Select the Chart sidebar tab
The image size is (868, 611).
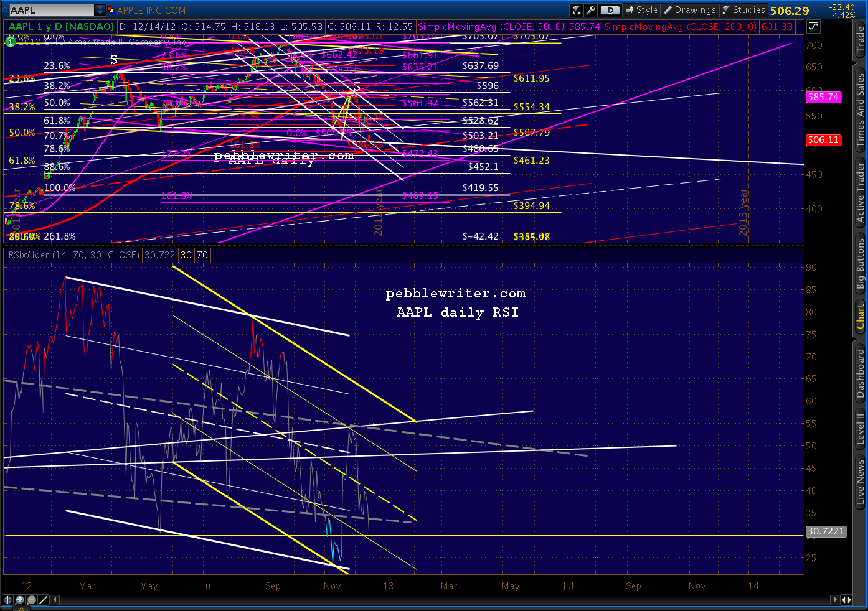click(x=861, y=316)
